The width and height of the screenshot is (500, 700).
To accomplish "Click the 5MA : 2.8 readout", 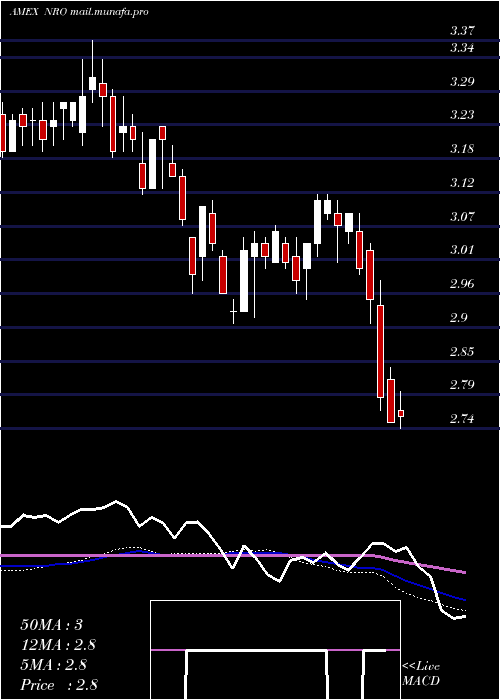I will (x=55, y=665).
